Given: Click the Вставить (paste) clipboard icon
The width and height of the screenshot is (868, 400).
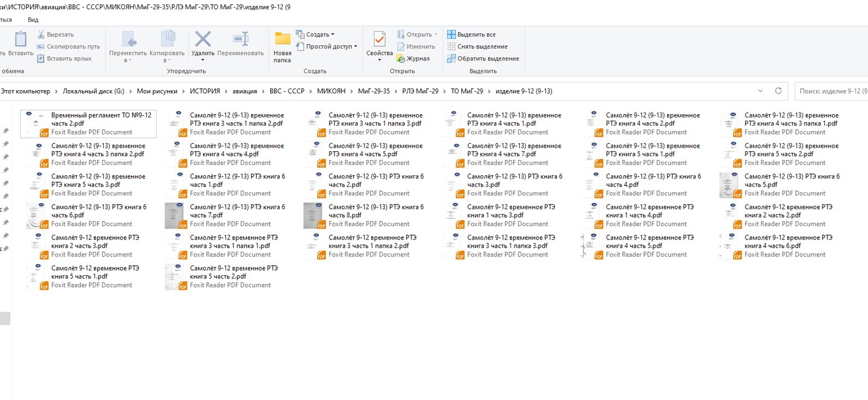Looking at the screenshot, I should [x=20, y=39].
